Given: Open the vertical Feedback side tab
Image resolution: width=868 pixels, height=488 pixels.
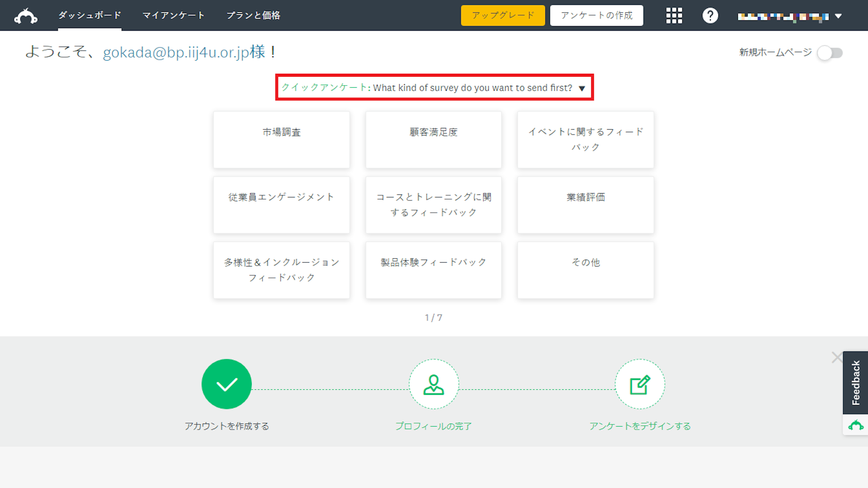Looking at the screenshot, I should click(x=855, y=383).
